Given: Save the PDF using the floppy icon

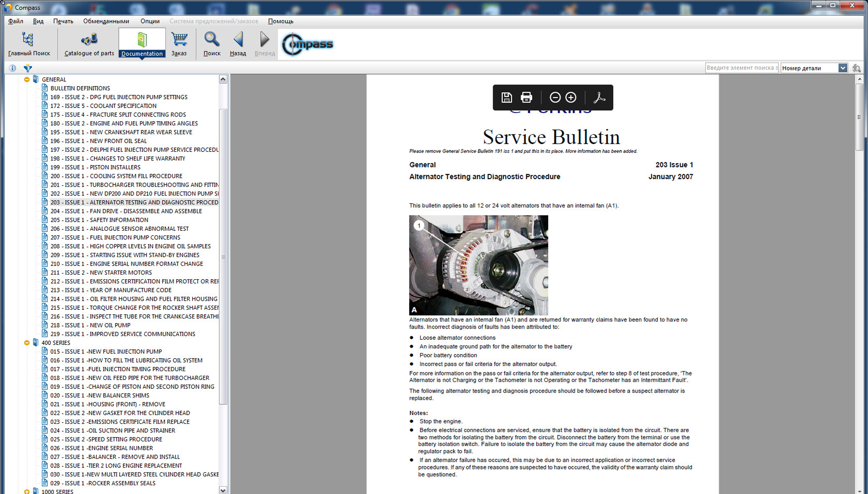Looking at the screenshot, I should pyautogui.click(x=506, y=98).
